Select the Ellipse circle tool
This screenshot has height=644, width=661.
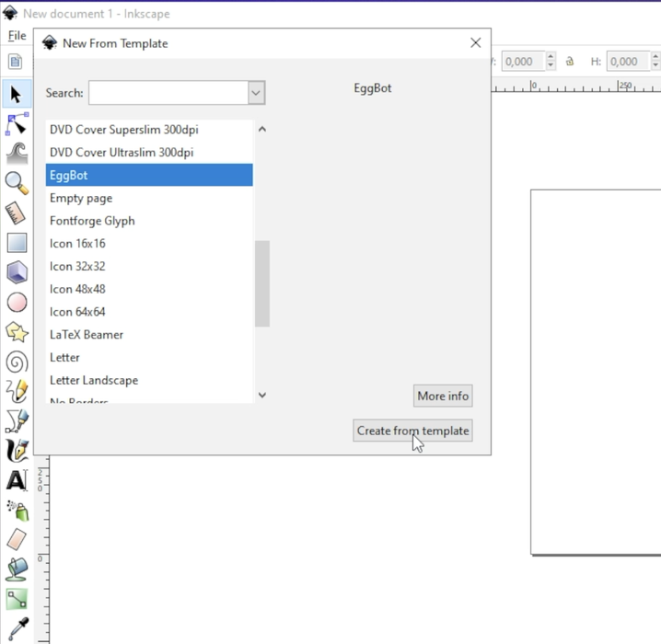(x=17, y=303)
